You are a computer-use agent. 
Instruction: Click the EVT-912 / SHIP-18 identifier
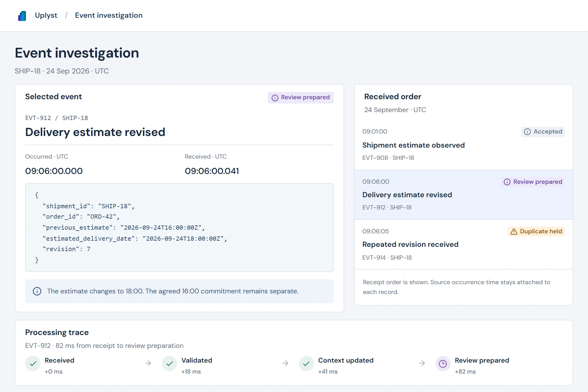(57, 118)
